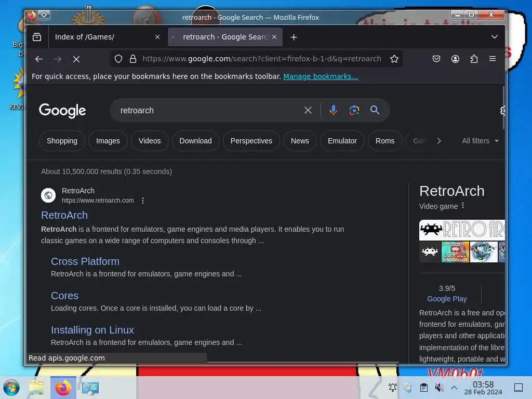Open the Extensions puzzle icon
Viewport: 532px width, 399px height.
pyautogui.click(x=474, y=59)
